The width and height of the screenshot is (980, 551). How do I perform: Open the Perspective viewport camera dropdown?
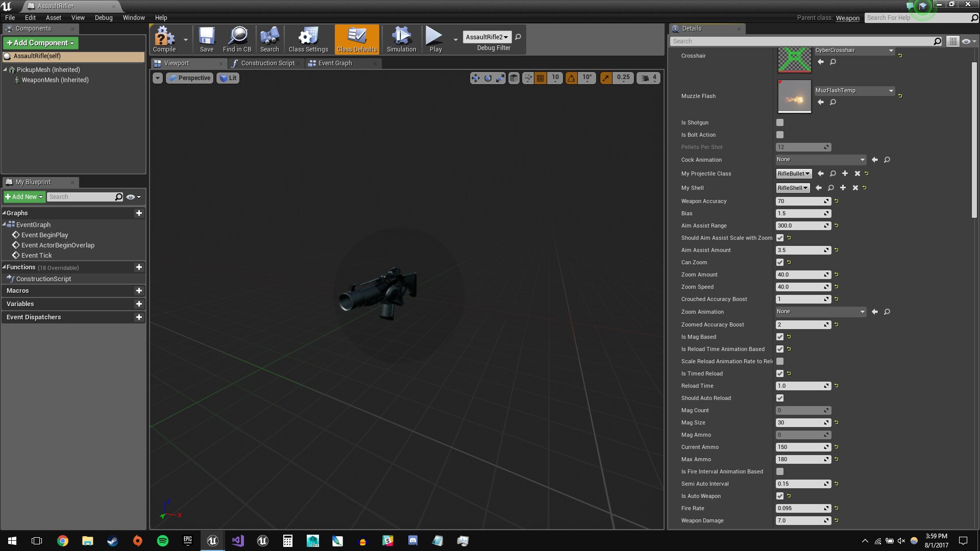point(189,78)
